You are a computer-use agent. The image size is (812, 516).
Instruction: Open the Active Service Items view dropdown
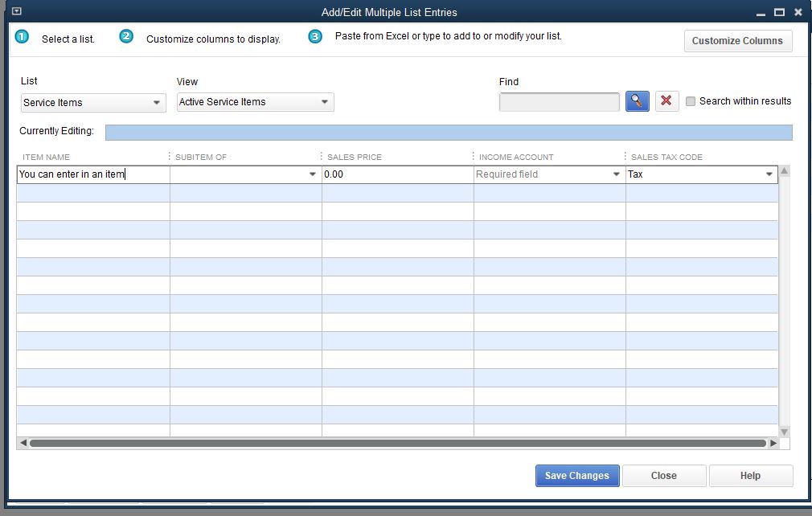click(x=326, y=102)
